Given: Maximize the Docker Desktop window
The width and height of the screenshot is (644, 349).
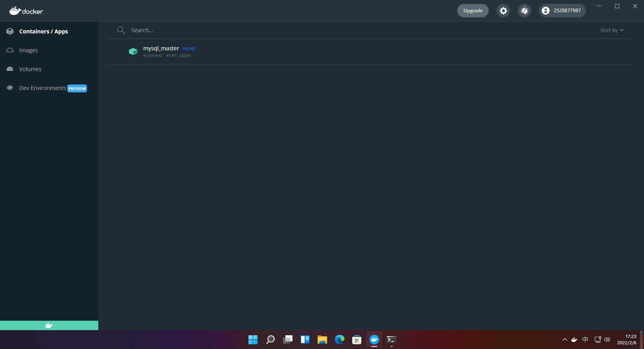Looking at the screenshot, I should [x=617, y=6].
